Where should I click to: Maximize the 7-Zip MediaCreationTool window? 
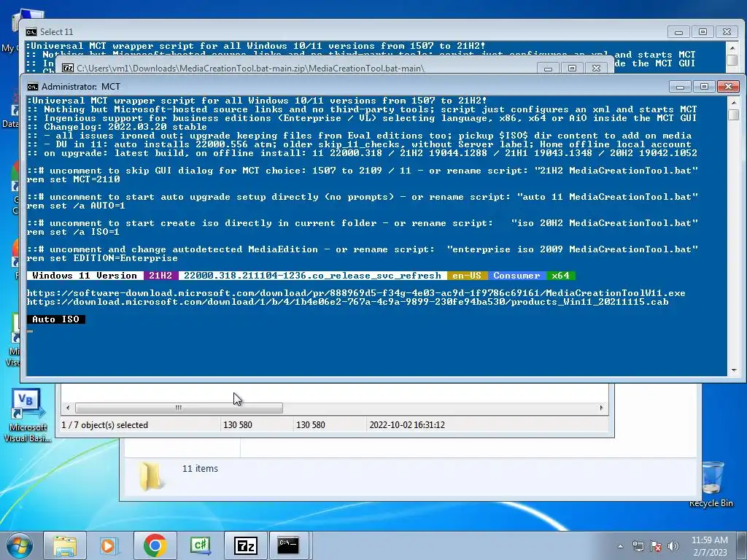[x=572, y=69]
